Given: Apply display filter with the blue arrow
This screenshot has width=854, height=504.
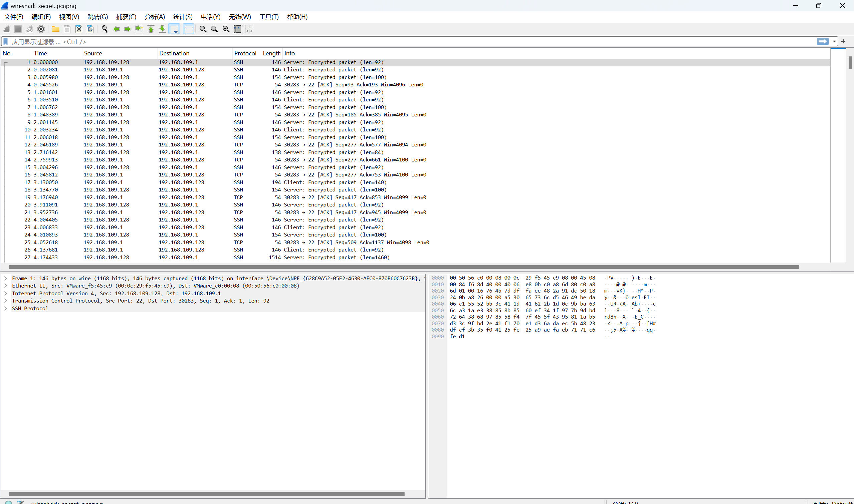Looking at the screenshot, I should coord(823,41).
